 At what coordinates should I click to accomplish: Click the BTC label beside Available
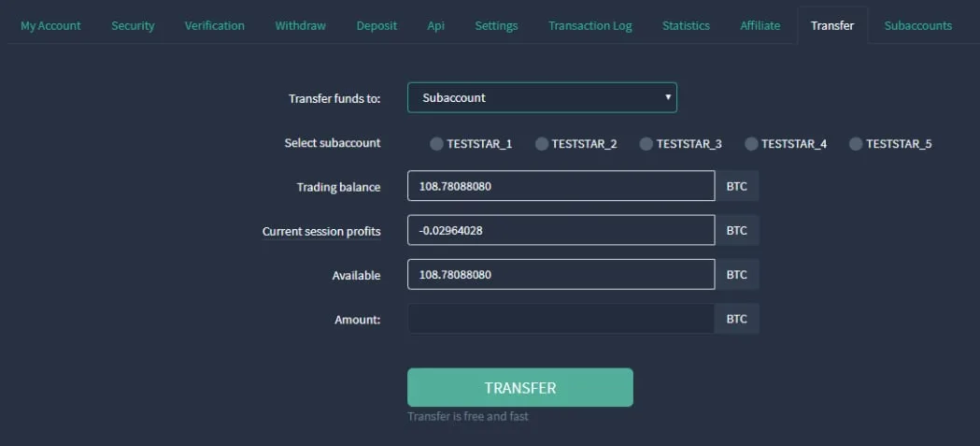tap(737, 275)
